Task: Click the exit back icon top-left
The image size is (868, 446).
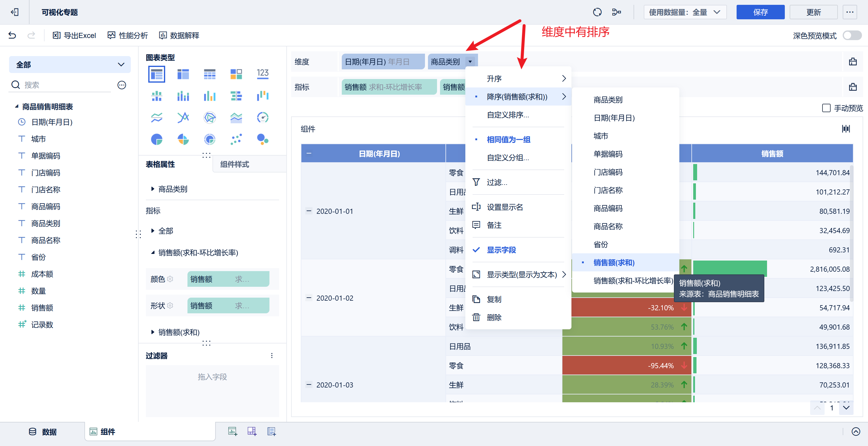Action: [x=14, y=12]
